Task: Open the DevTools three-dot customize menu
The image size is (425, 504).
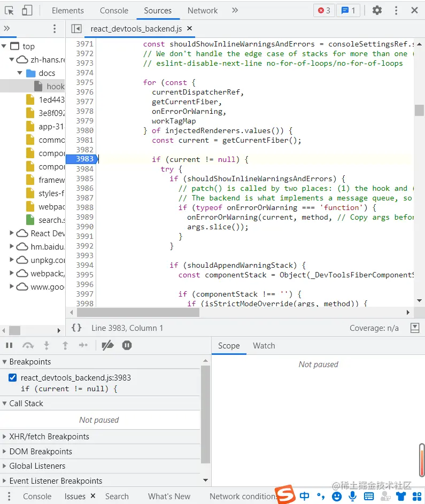Action: pyautogui.click(x=396, y=10)
